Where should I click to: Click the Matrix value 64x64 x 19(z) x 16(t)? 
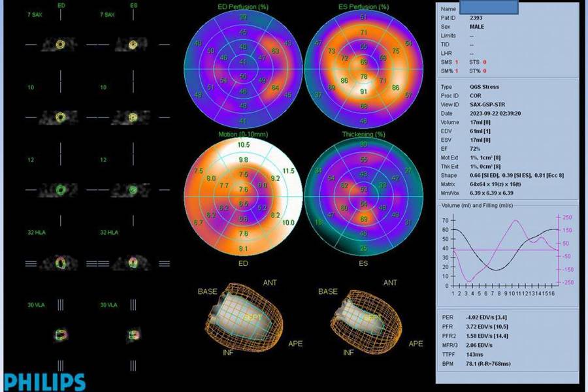495,184
